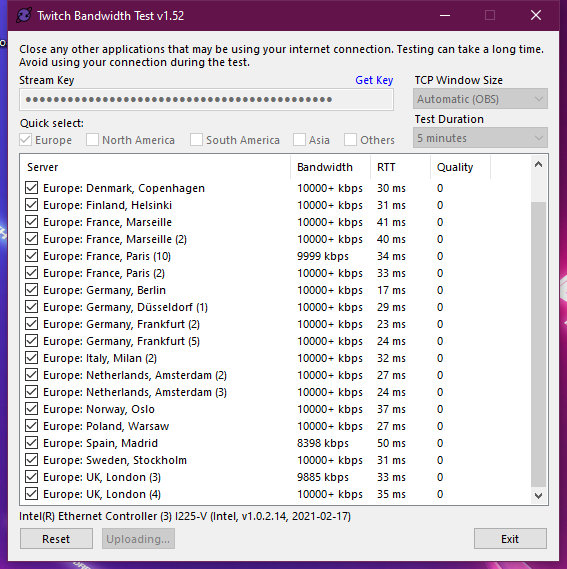567x569 pixels.
Task: Select the Europe: Netherlands, Amsterdam (2) row text
Action: tap(135, 375)
